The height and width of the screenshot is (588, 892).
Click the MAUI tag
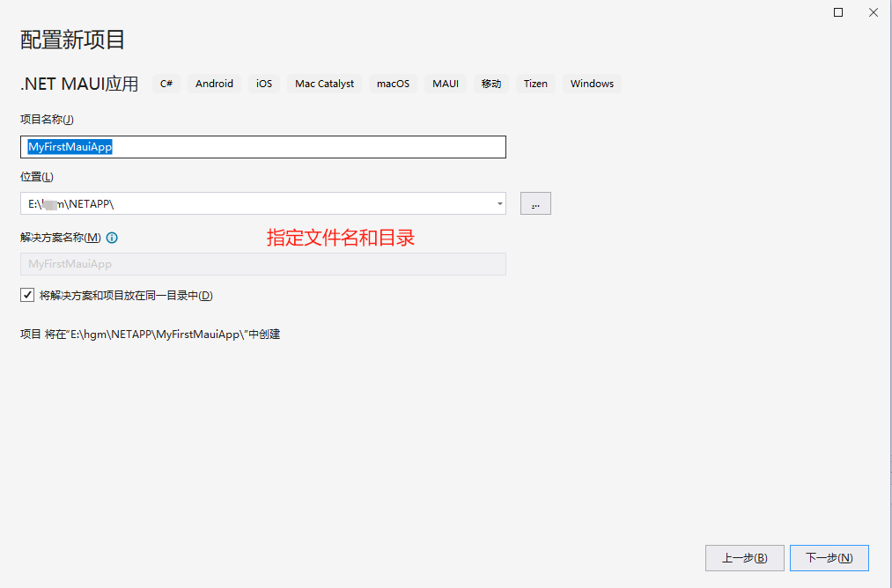(x=446, y=84)
